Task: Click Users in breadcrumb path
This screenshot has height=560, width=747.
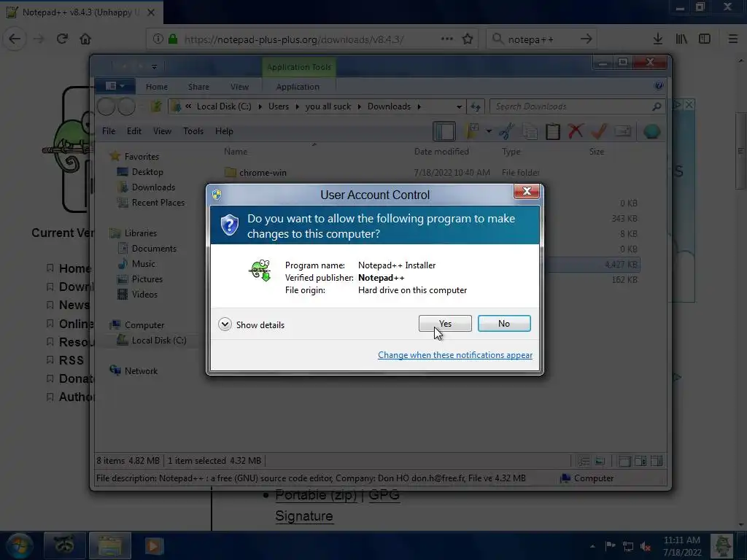Action: [x=278, y=106]
